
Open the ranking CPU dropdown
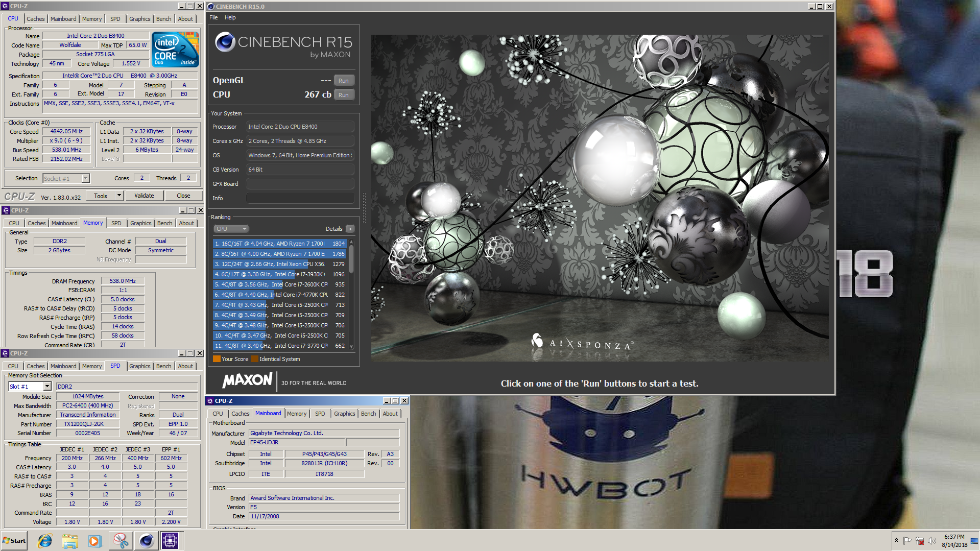(x=231, y=229)
